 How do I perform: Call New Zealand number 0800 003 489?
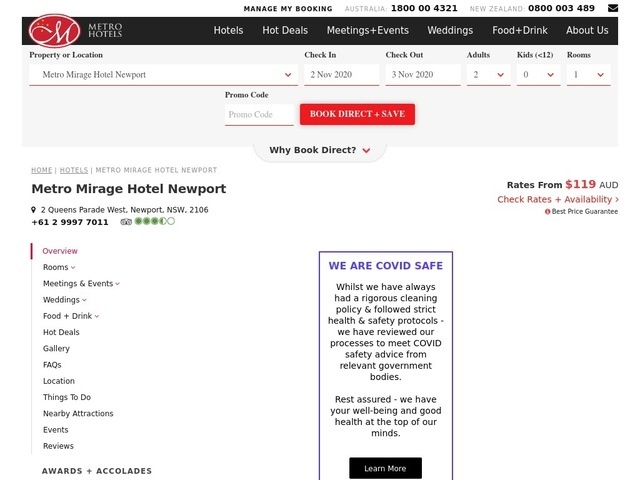(x=561, y=8)
